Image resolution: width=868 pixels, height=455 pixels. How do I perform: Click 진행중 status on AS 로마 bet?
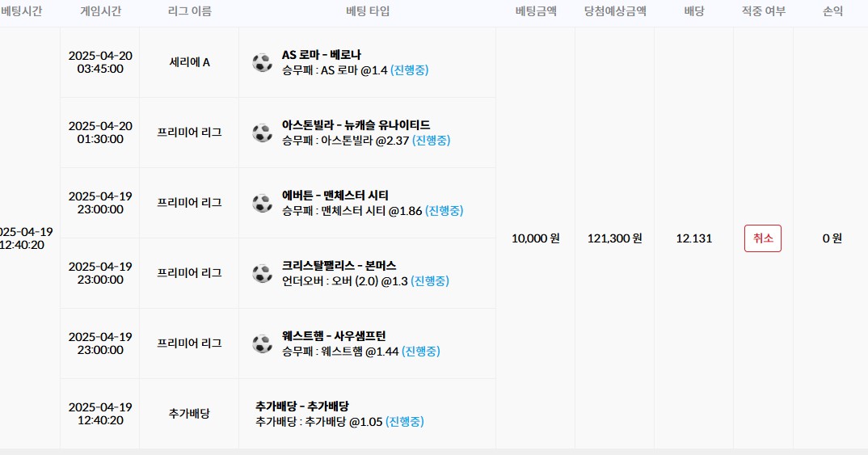(x=410, y=70)
